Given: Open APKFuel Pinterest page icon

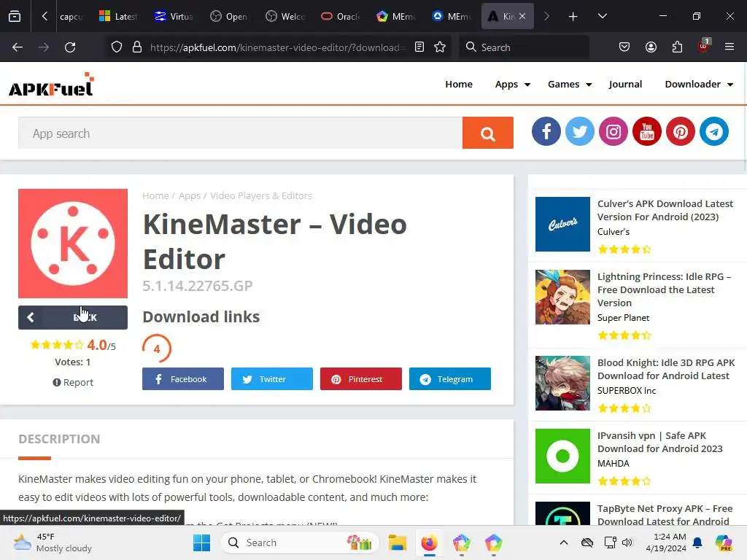Looking at the screenshot, I should [x=681, y=131].
